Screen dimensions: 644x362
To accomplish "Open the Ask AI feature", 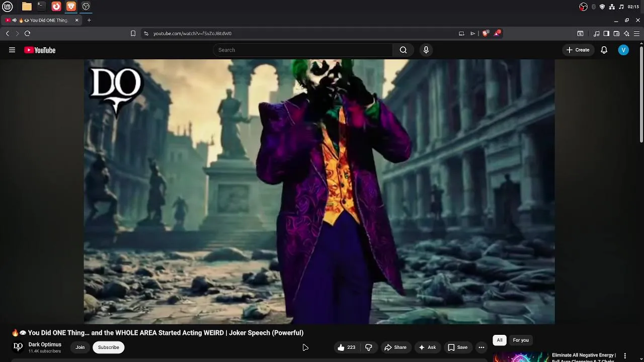I will (x=427, y=347).
